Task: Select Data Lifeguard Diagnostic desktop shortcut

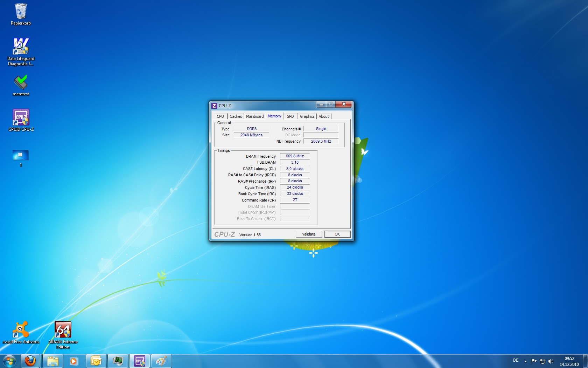Action: point(21,52)
